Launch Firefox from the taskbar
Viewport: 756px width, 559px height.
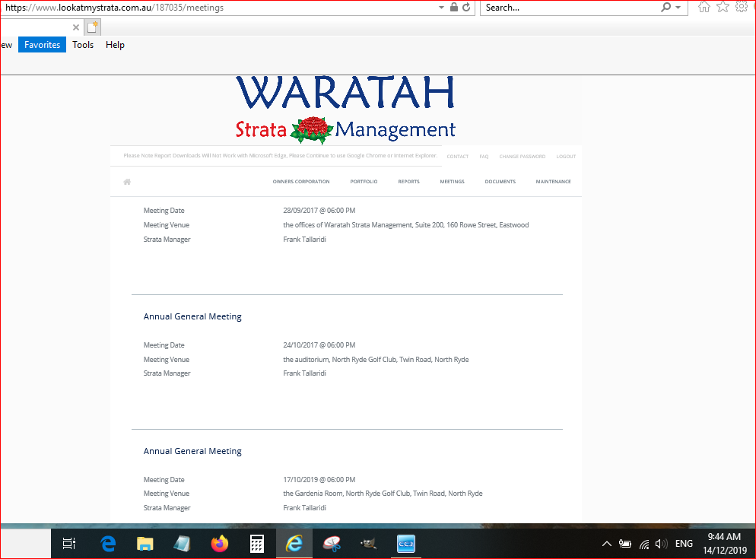click(x=219, y=544)
